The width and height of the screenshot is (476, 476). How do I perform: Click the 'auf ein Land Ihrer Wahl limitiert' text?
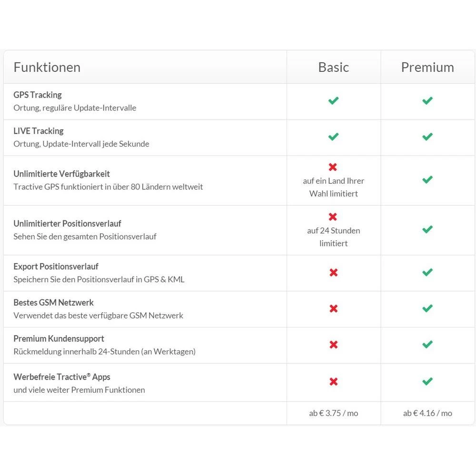[x=333, y=187]
